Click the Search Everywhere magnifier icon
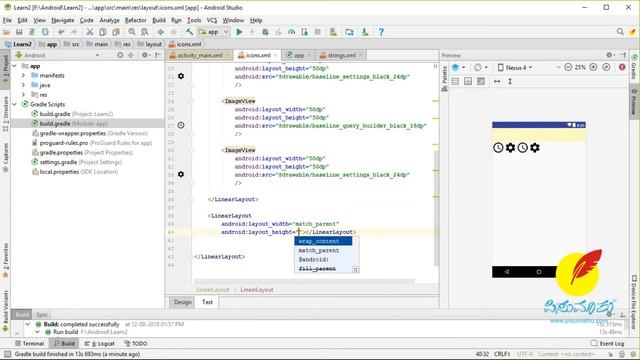The width and height of the screenshot is (640, 360). (x=620, y=31)
